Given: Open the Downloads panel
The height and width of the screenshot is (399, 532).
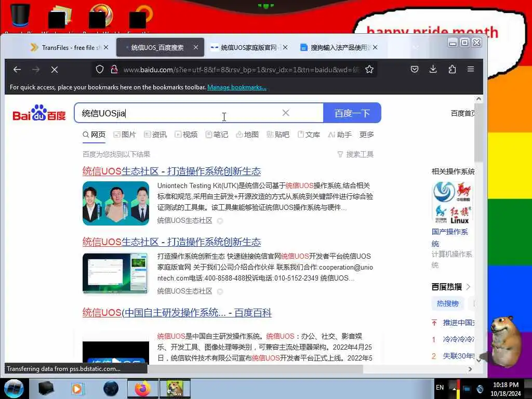Looking at the screenshot, I should [x=433, y=69].
